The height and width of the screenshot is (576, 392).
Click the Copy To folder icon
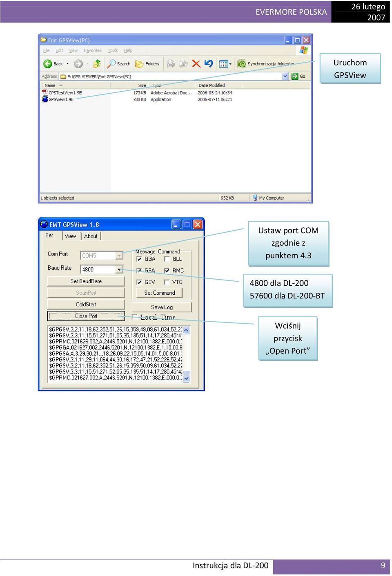coord(184,64)
